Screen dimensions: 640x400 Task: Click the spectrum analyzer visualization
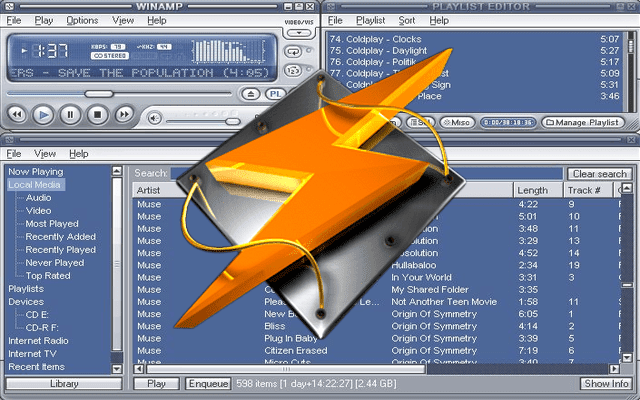click(x=229, y=51)
